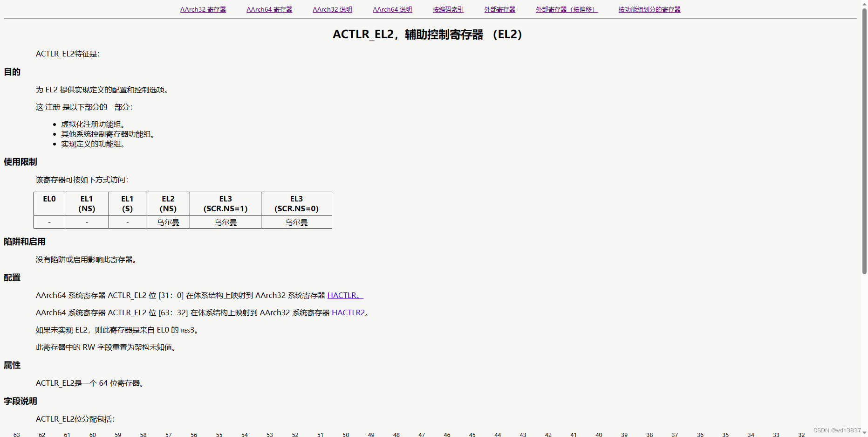
Task: Open the 按功能组划分的寄存器 link
Action: 649,9
